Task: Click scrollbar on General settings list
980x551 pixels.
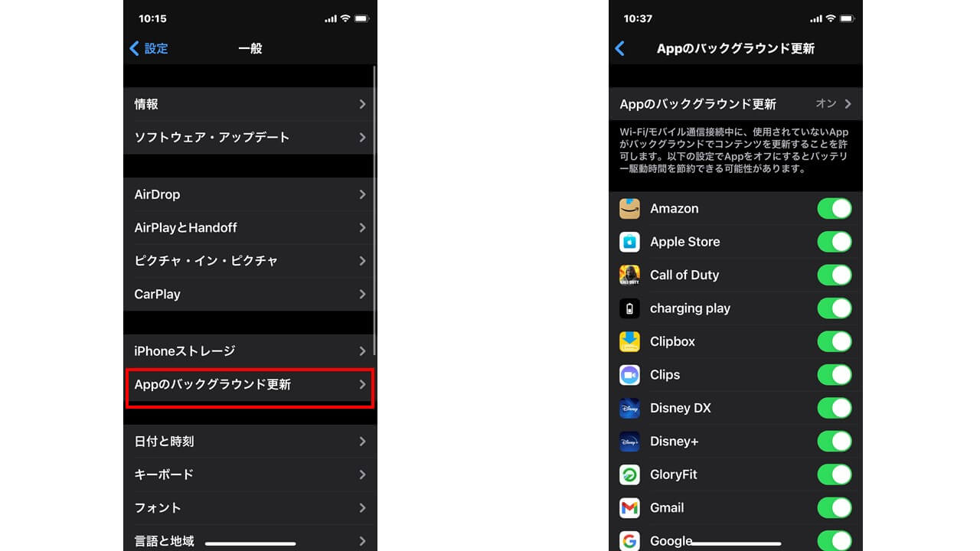Action: [374, 211]
